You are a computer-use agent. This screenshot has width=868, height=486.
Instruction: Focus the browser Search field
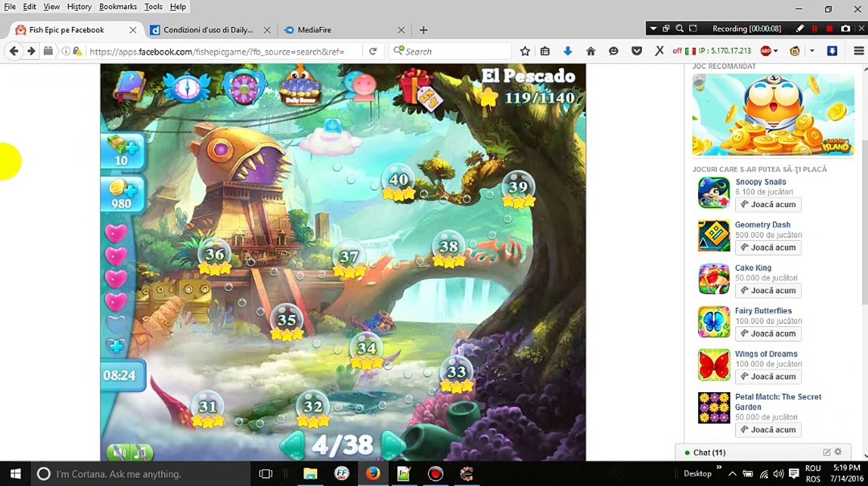coord(450,51)
